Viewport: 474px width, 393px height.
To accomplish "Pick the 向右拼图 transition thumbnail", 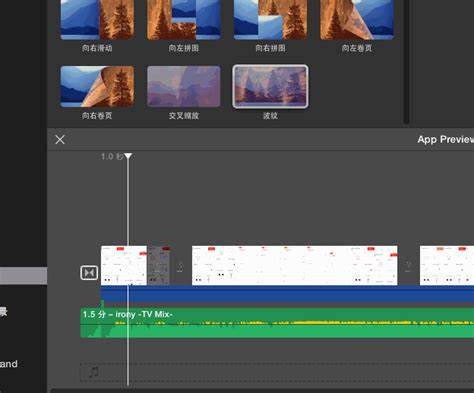I will pos(270,19).
